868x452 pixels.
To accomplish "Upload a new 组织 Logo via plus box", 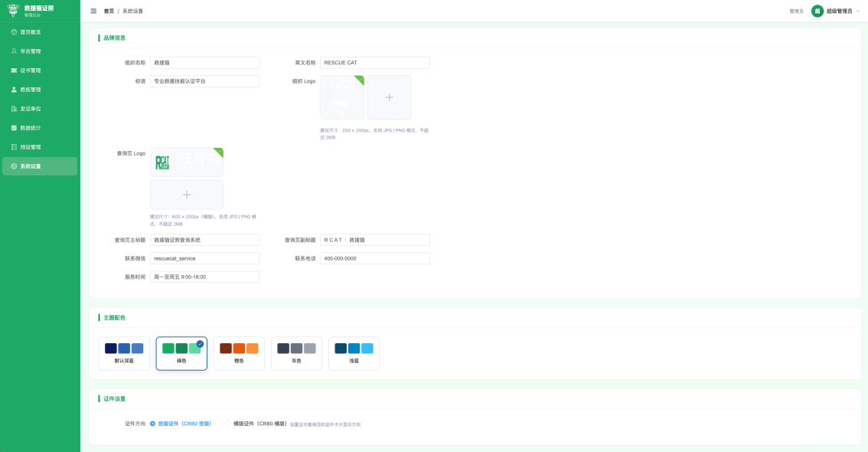I will tap(389, 97).
